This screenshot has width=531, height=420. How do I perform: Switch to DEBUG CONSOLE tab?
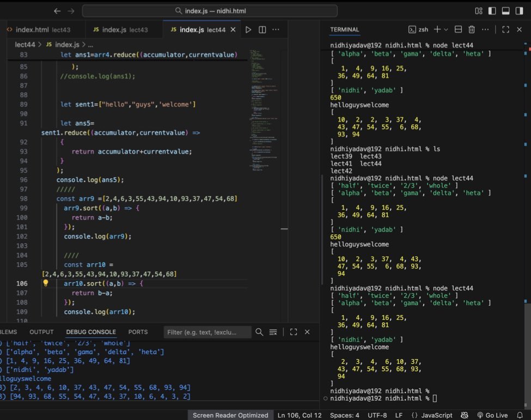click(91, 332)
